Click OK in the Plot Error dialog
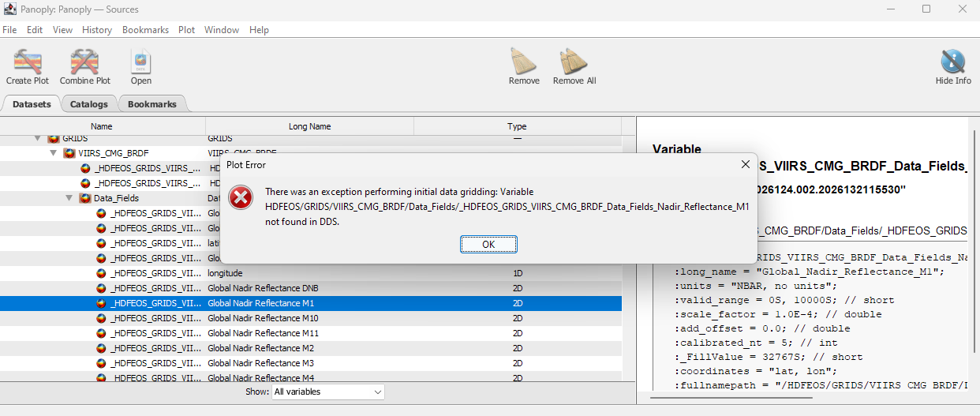 coord(488,244)
